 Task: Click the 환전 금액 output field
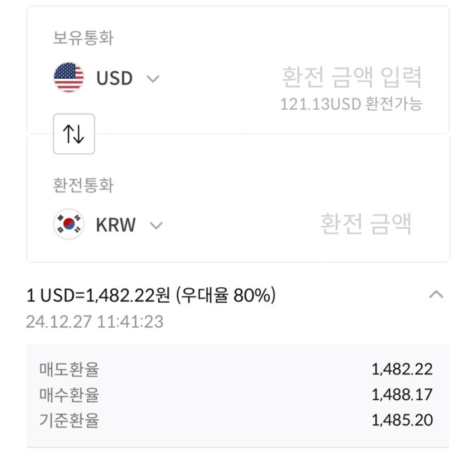(x=366, y=224)
